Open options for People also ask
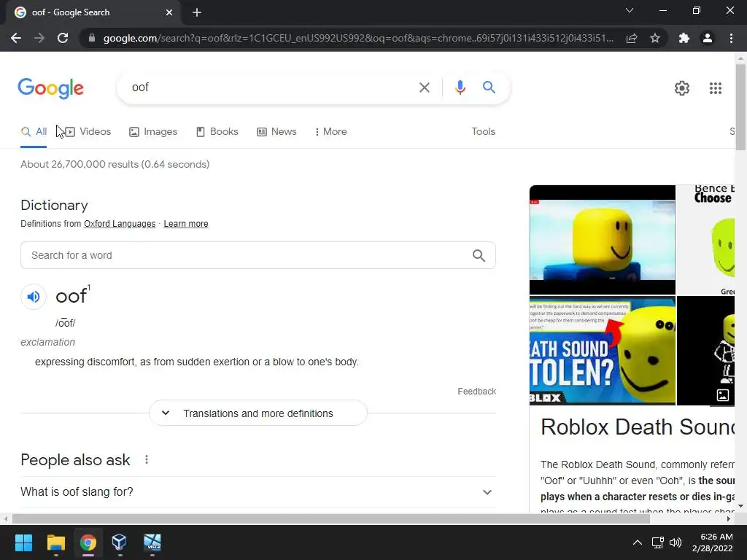Image resolution: width=747 pixels, height=560 pixels. 147,459
